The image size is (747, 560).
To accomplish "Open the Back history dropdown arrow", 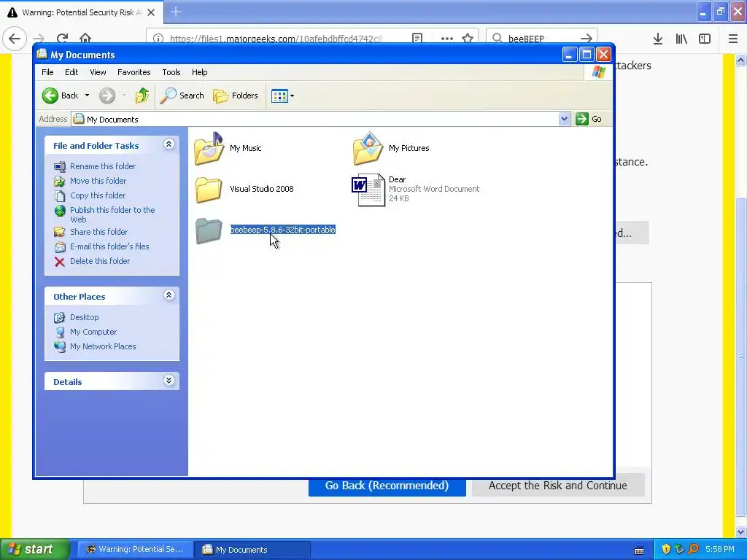I will (x=88, y=96).
